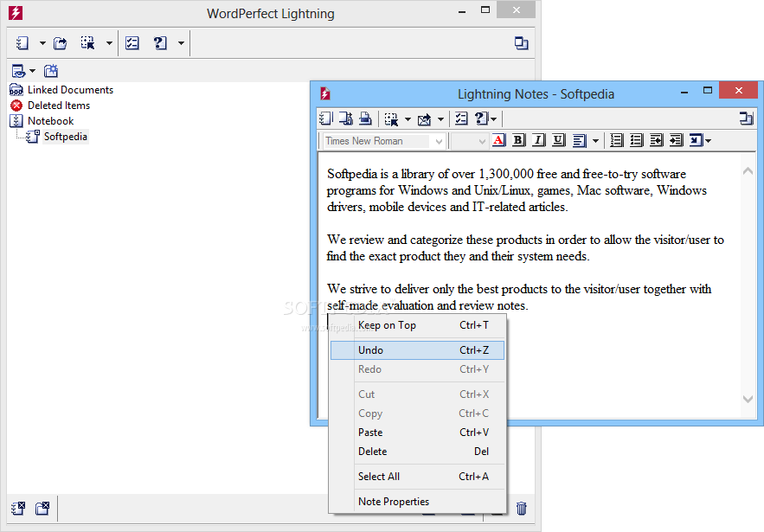Choose Select All from the context menu
Image resolution: width=764 pixels, height=532 pixels.
418,477
